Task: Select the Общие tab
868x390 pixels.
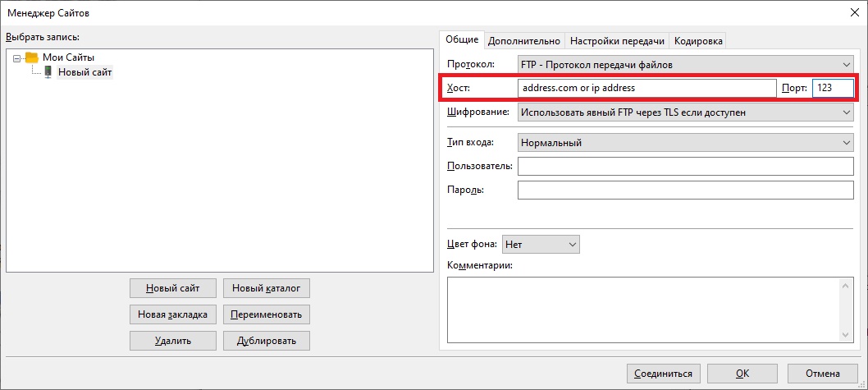Action: (x=462, y=39)
